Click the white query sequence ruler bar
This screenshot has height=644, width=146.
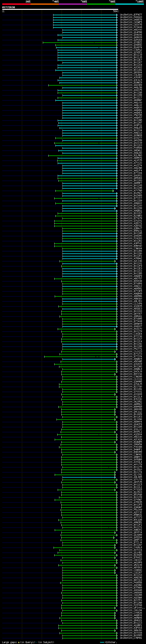coord(60,9)
